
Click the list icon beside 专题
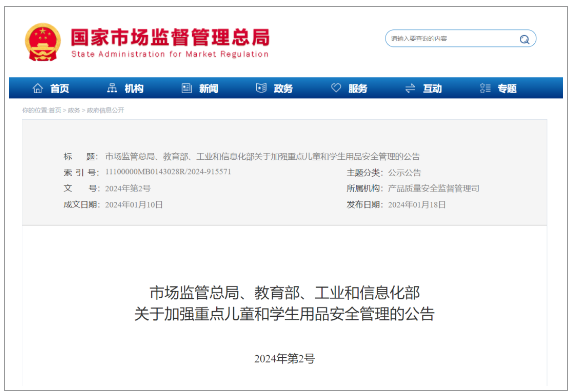[x=485, y=88]
